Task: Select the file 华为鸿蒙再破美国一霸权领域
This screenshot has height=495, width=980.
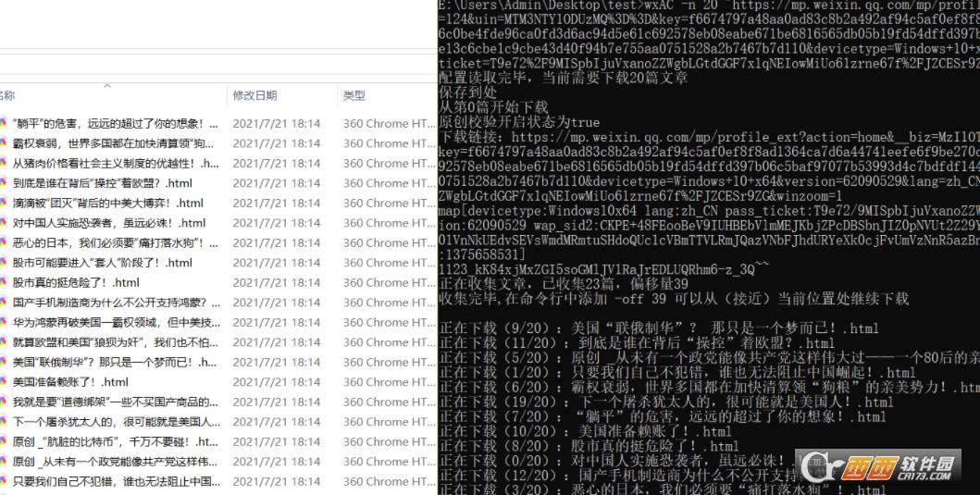Action: (x=116, y=323)
